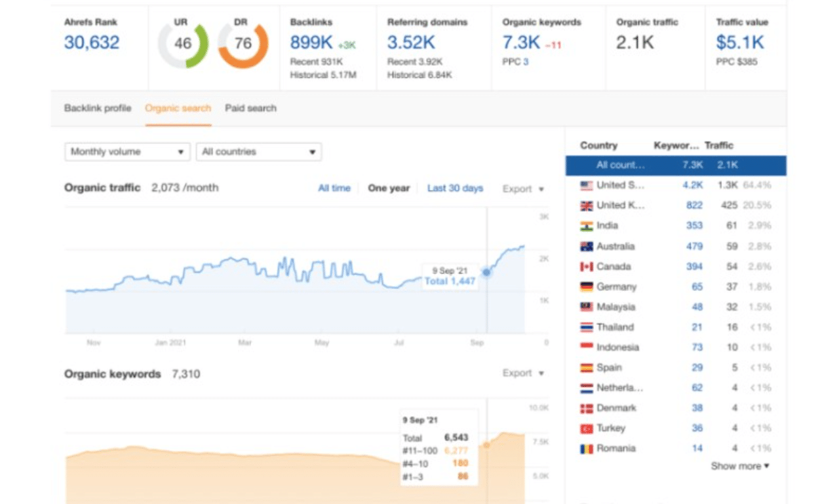Viewport: 839px width, 504px height.
Task: Switch to the Backlink profile tab
Action: [x=98, y=108]
